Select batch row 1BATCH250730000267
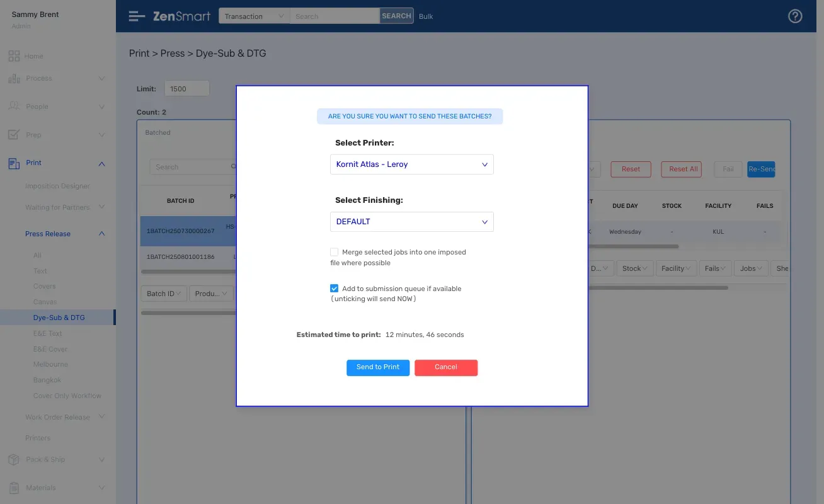This screenshot has height=504, width=824. pyautogui.click(x=188, y=231)
